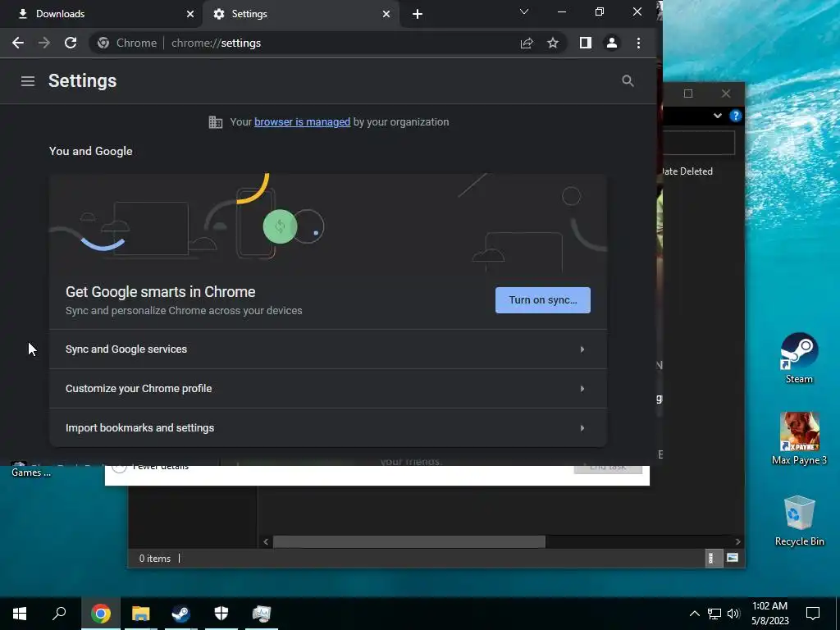Screen dimensions: 840x630
Task: Open Chrome's three-dot menu
Action: tap(638, 43)
